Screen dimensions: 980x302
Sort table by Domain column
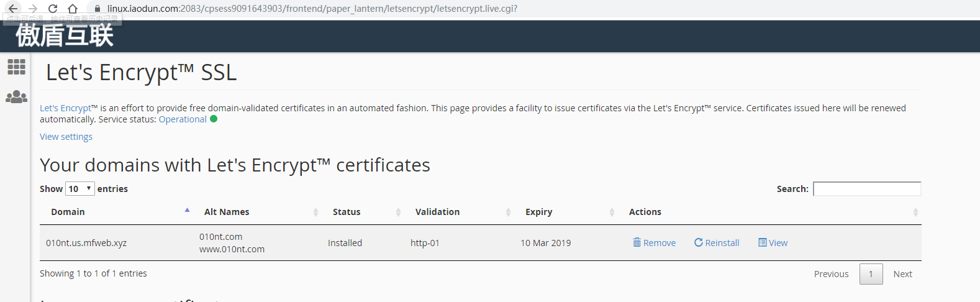(68, 212)
